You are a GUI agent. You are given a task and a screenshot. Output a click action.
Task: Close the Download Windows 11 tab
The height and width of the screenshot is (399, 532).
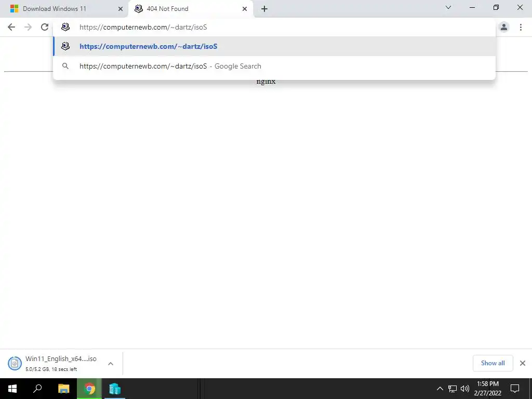(x=120, y=9)
